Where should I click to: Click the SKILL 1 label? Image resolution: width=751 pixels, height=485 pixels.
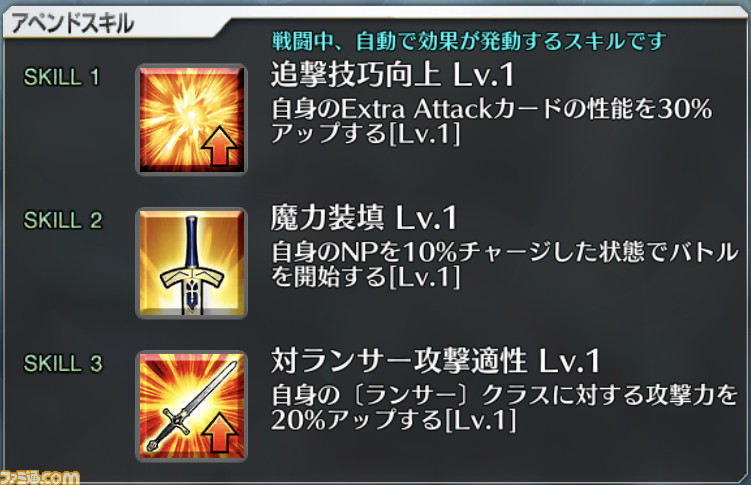[x=62, y=77]
